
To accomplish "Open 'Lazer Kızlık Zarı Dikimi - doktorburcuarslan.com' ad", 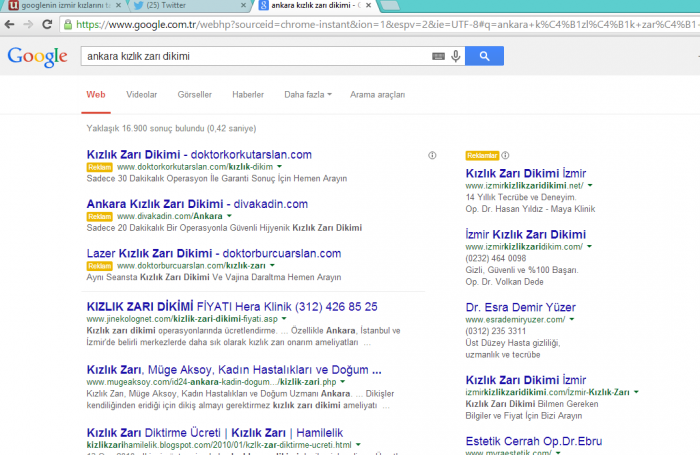I will [214, 254].
